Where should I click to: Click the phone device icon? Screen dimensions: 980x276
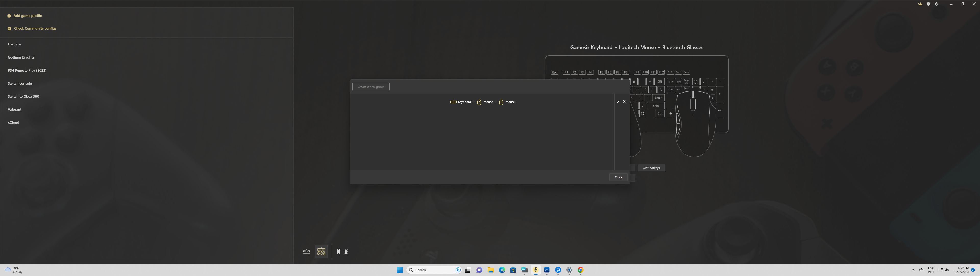coord(338,252)
